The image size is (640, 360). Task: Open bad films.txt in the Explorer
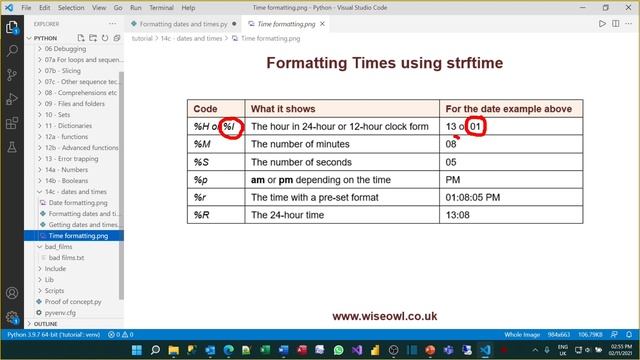(x=67, y=258)
